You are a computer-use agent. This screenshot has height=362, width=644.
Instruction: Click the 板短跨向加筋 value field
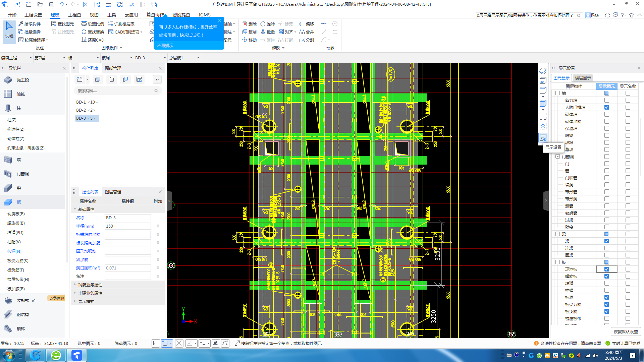(x=128, y=235)
